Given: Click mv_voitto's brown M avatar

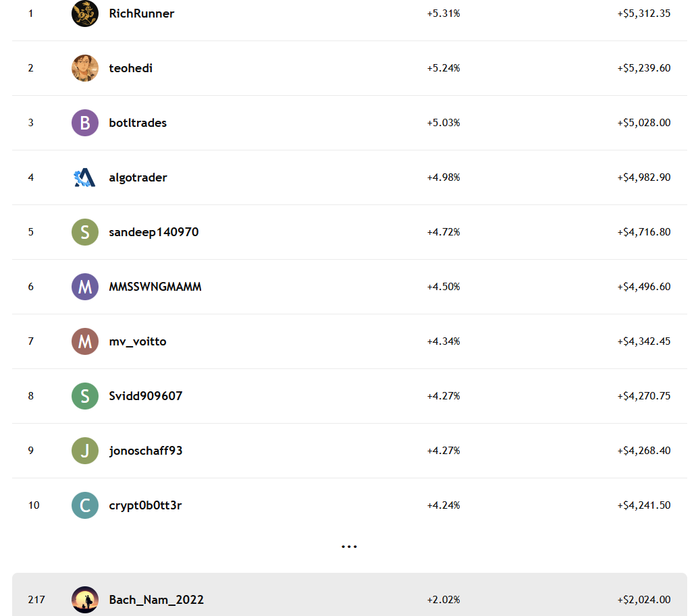Looking at the screenshot, I should [x=85, y=341].
